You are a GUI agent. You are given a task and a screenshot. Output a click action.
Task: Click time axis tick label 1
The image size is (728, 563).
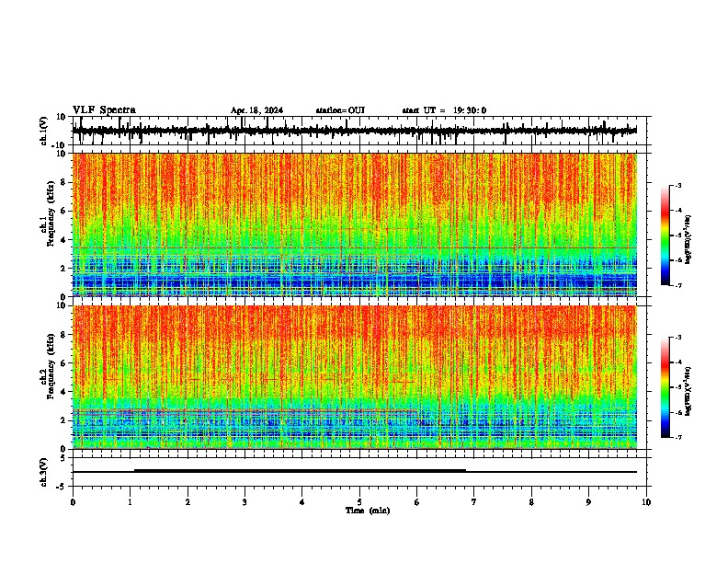pyautogui.click(x=130, y=502)
